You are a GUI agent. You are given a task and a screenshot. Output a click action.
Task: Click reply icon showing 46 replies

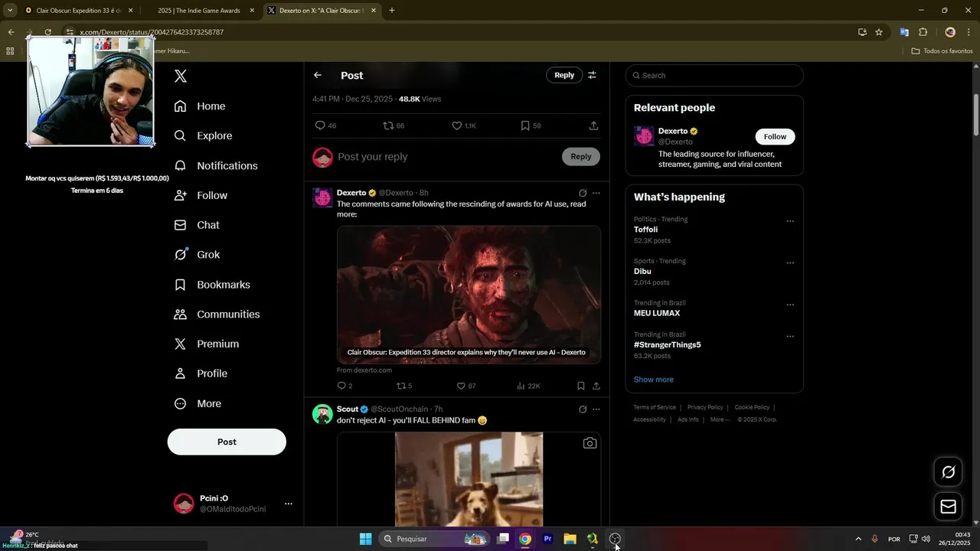(325, 126)
